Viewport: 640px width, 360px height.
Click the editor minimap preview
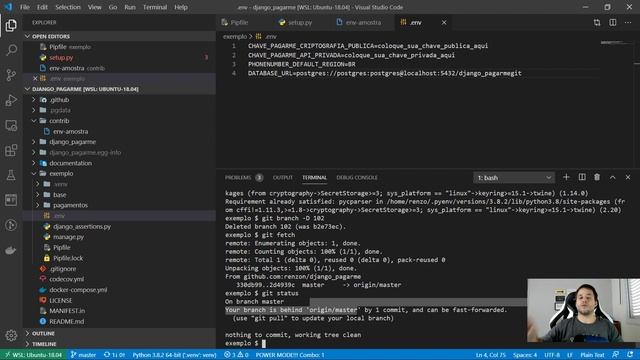616,42
